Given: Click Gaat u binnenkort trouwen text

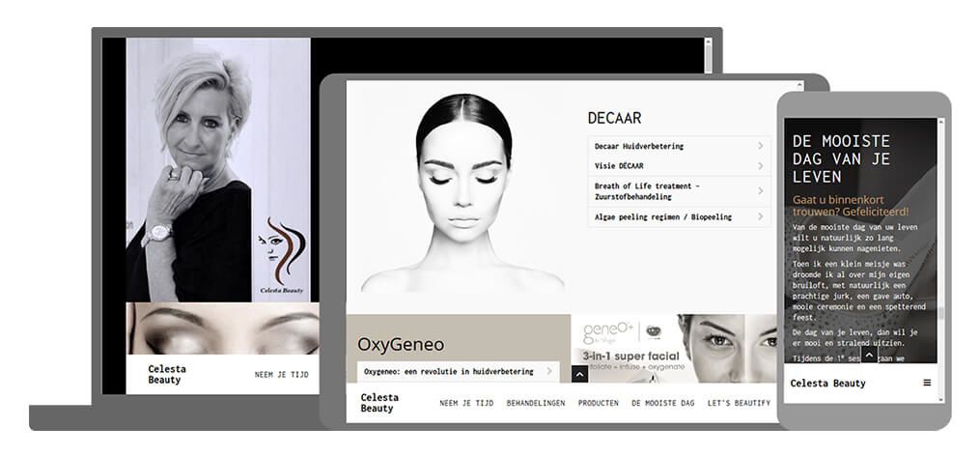Looking at the screenshot, I should (851, 206).
